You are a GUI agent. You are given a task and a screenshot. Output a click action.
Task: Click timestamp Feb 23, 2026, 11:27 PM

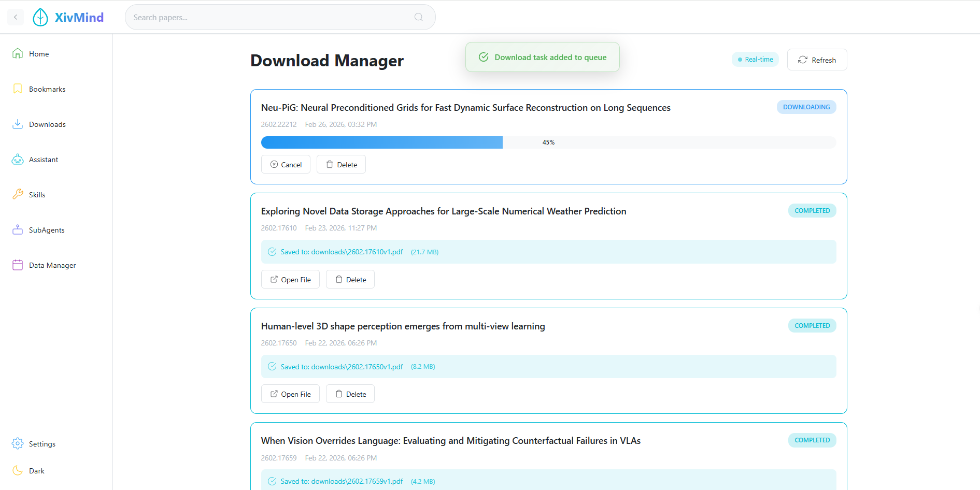pos(341,228)
